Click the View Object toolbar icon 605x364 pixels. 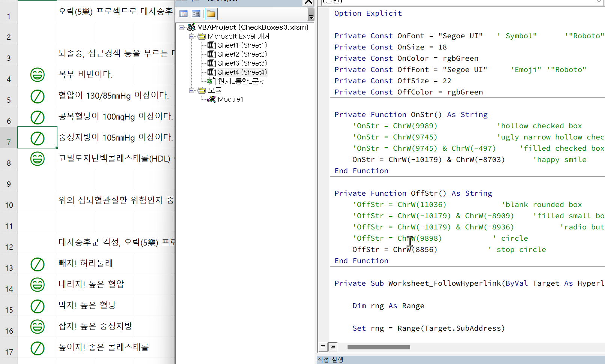pyautogui.click(x=196, y=14)
